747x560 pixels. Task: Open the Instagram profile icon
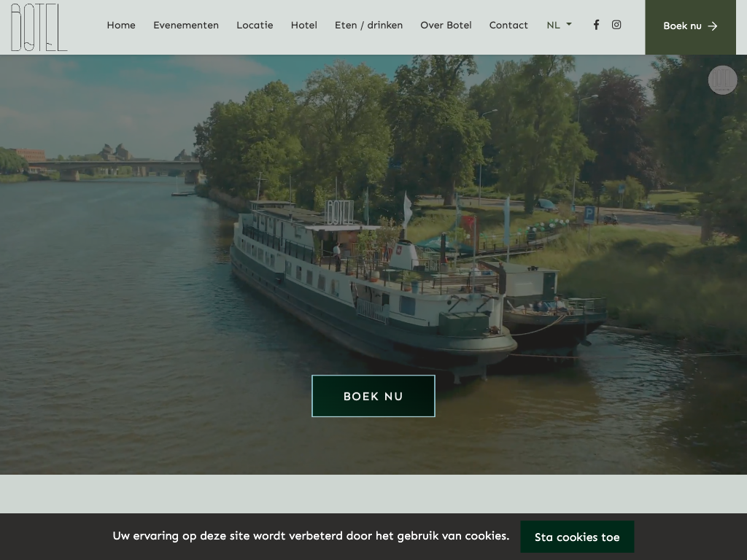click(x=616, y=25)
